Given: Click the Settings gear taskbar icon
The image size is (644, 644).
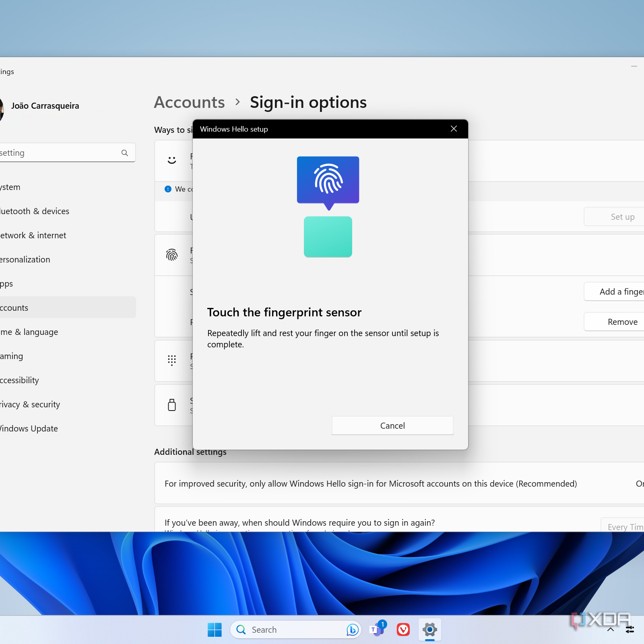Looking at the screenshot, I should click(x=429, y=630).
